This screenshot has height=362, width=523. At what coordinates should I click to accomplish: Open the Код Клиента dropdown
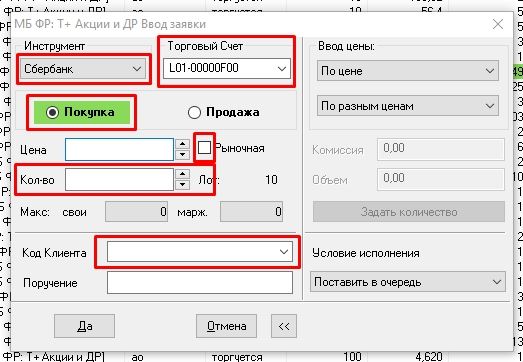(x=200, y=252)
